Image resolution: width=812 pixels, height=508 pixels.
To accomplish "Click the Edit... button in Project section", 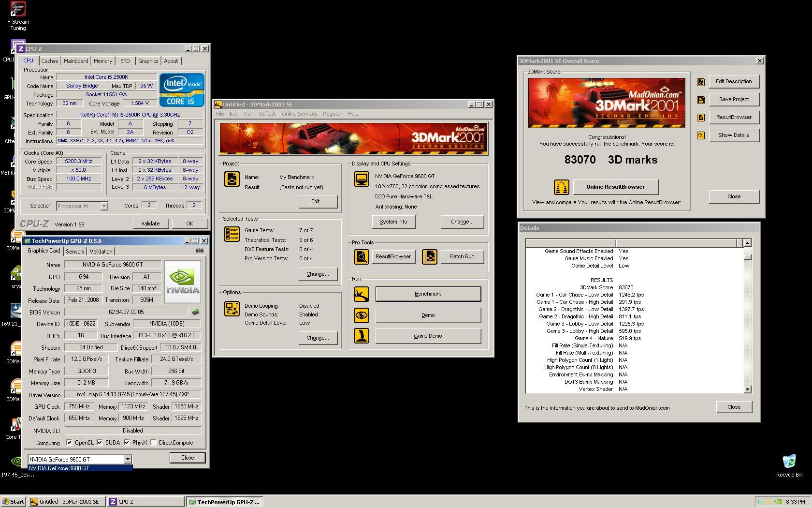I will 318,201.
